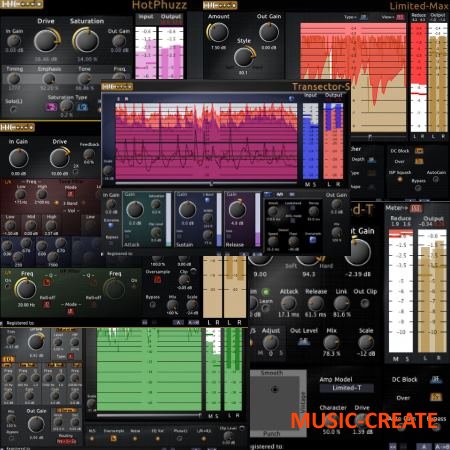Toggle the DC Block switch below Limited-Max graph
The width and height of the screenshot is (450, 450).
tap(419, 151)
